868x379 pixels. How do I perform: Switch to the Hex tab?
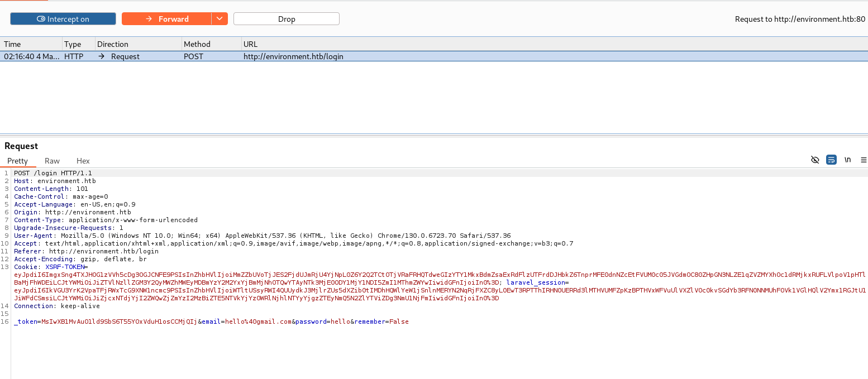point(83,161)
